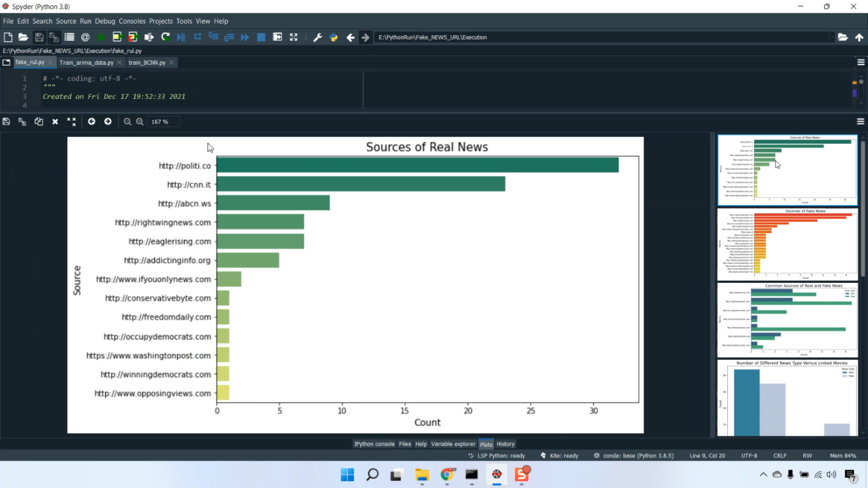868x488 pixels.
Task: Browse for a working directory
Action: tap(843, 37)
